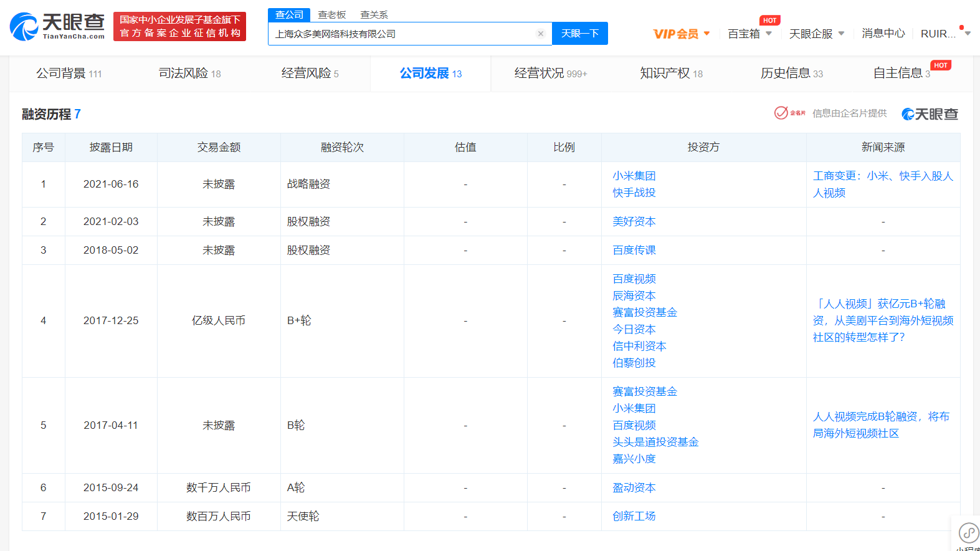Open the mini-program floating icon
980x551 pixels.
tap(968, 533)
